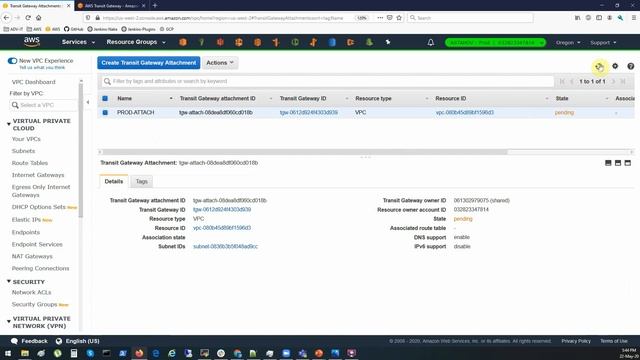Open the Services dropdown
640x360 pixels.
pos(78,42)
